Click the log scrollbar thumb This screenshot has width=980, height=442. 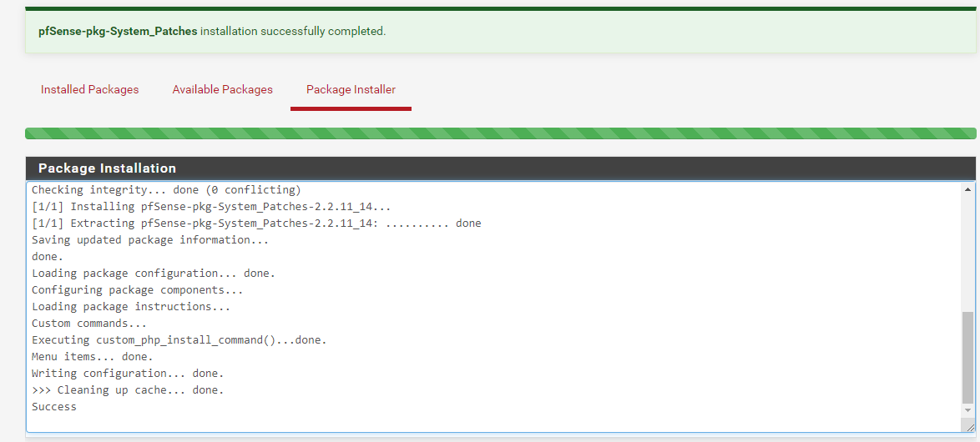click(968, 357)
